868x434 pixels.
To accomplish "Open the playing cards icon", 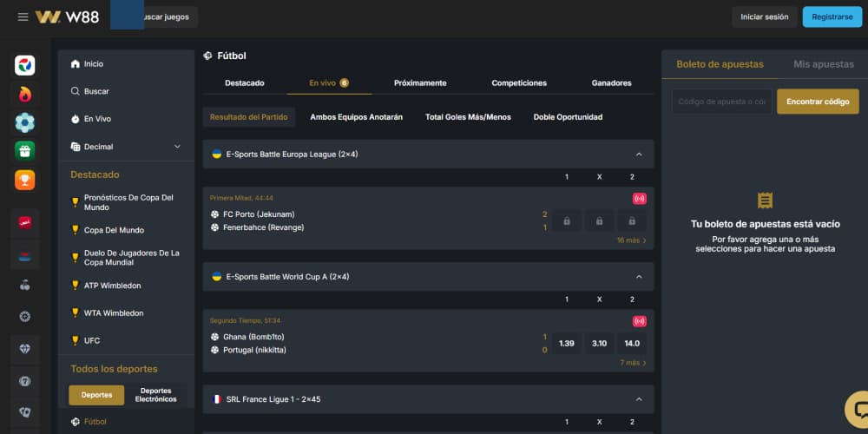I will [25, 412].
